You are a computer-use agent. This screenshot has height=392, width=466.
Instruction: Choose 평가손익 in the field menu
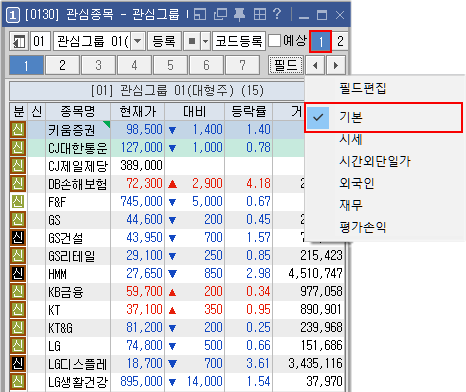point(362,227)
